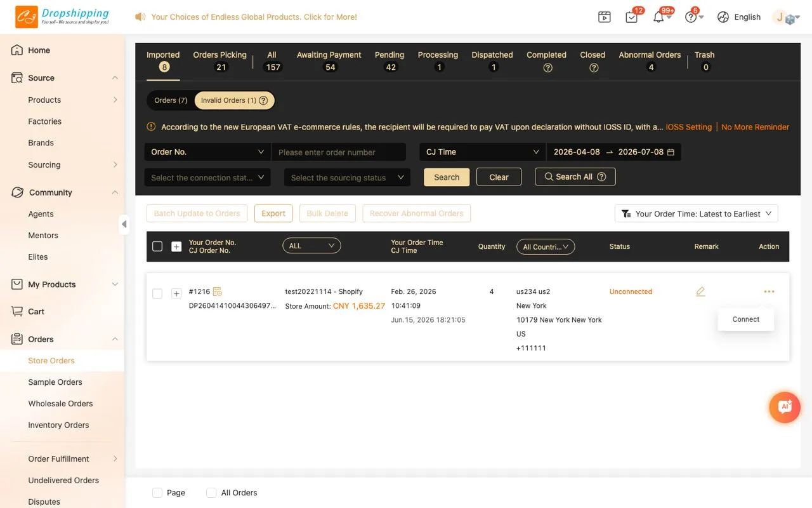
Task: Click the Home house icon in the sidebar
Action: coord(17,50)
